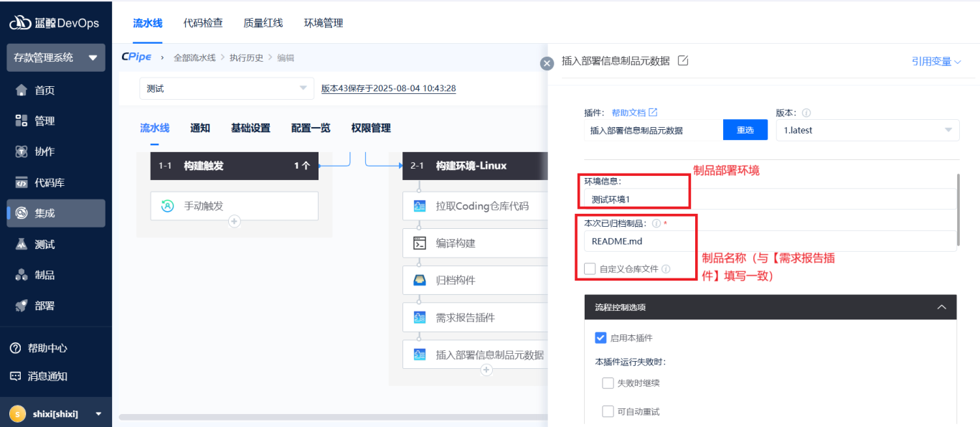Click the 手动触发 trigger icon

pyautogui.click(x=168, y=206)
